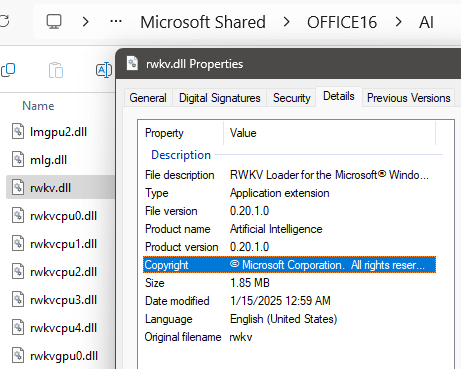Select the rwkvcpu4.dll file icon
Screen dimensions: 461x369
(18, 327)
